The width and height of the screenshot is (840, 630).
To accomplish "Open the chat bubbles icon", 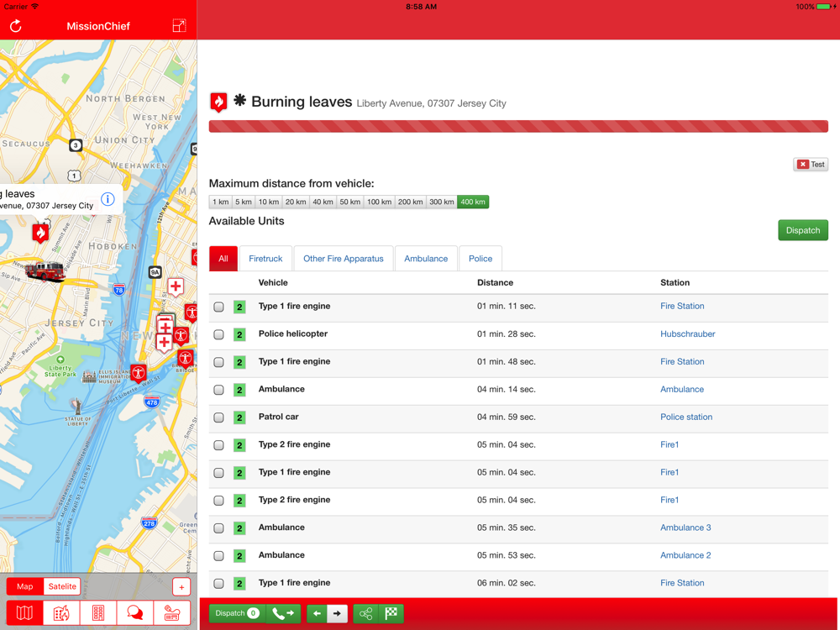I will point(135,613).
